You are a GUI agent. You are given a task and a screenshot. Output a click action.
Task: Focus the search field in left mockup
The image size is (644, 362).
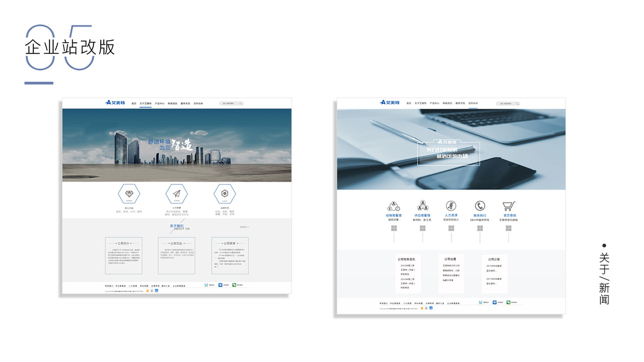pos(231,103)
